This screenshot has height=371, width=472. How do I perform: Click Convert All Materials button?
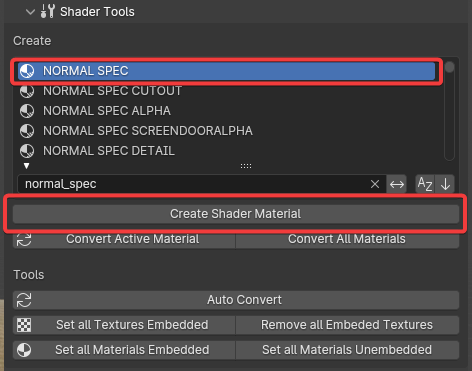[347, 239]
